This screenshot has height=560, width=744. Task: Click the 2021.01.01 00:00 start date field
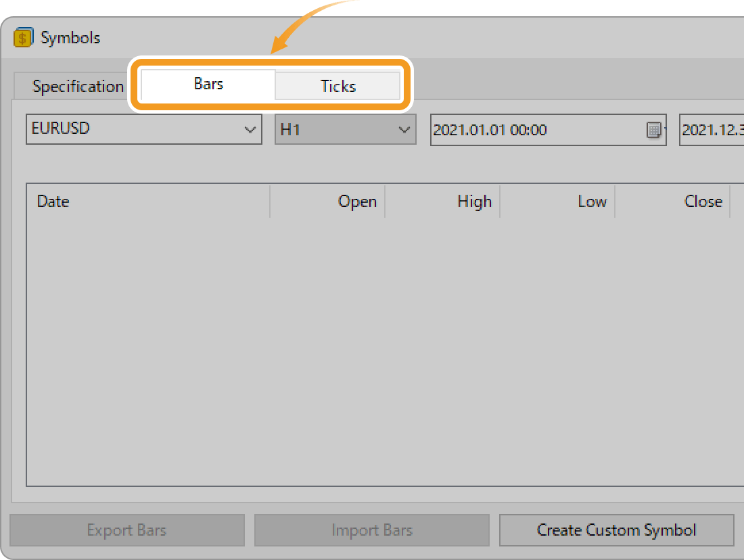click(x=548, y=130)
